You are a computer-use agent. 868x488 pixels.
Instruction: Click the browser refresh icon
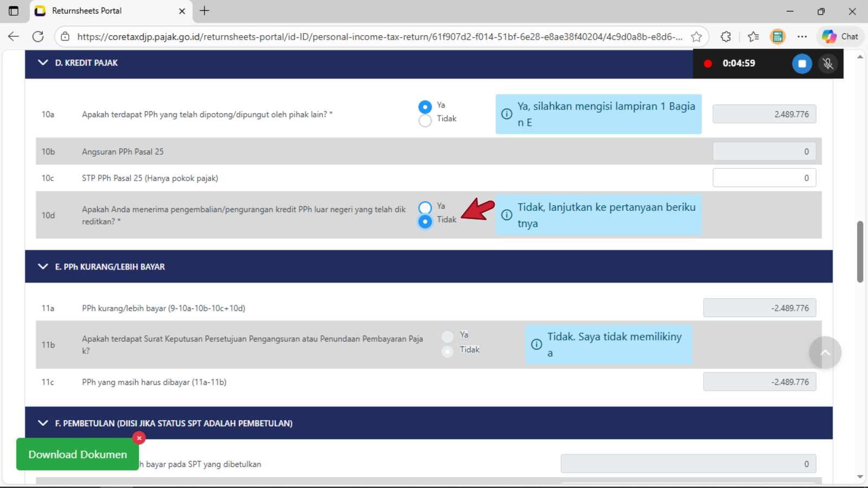click(x=38, y=36)
